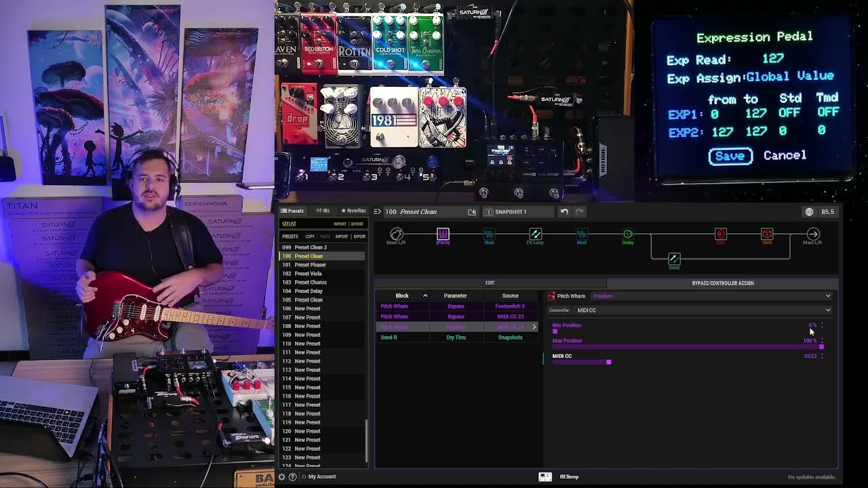Open the global settings globe icon
This screenshot has height=488, width=868.
point(809,212)
